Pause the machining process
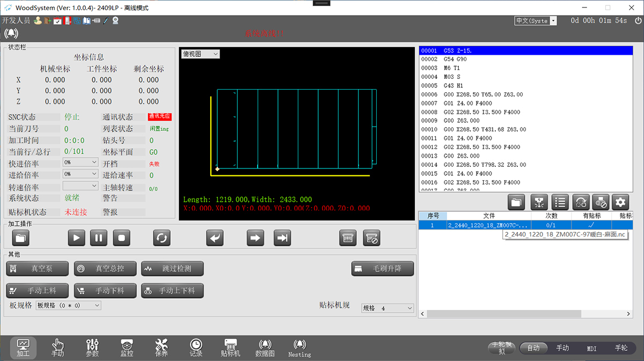 (98, 238)
